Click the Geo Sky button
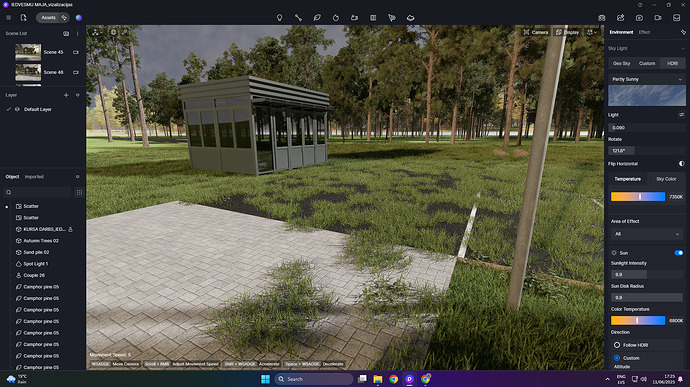Image resolution: width=690 pixels, height=387 pixels. coord(621,63)
